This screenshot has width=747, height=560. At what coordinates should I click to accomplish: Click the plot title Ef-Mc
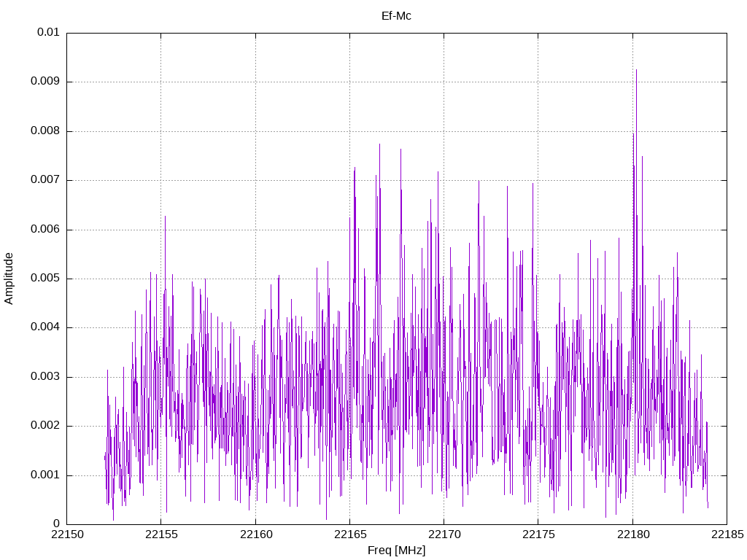pyautogui.click(x=396, y=16)
